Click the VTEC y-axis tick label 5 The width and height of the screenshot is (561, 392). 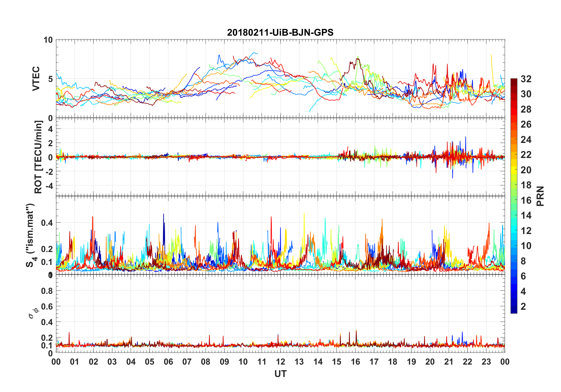pyautogui.click(x=50, y=79)
